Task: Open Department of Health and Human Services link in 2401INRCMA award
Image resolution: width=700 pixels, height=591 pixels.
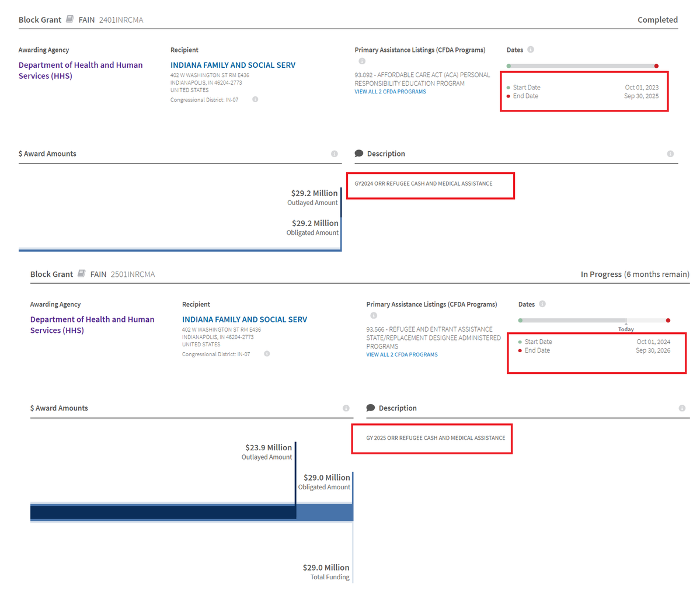Action: pyautogui.click(x=81, y=71)
